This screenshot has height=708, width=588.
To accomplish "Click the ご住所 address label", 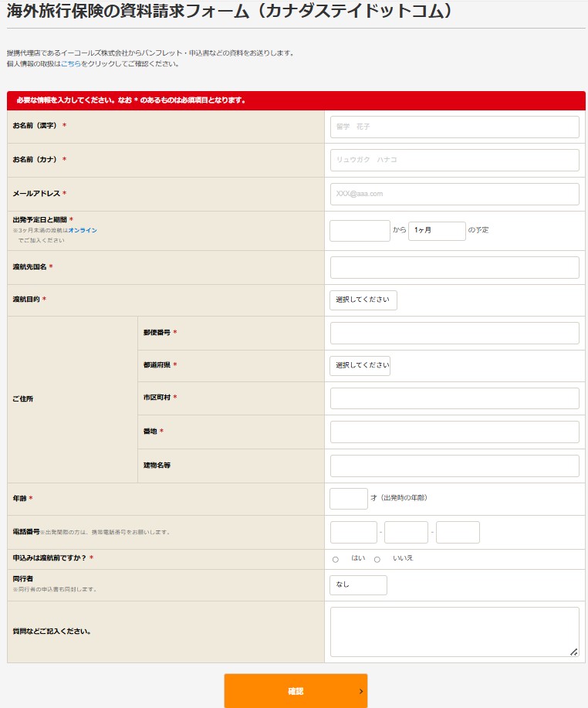I will click(x=23, y=398).
